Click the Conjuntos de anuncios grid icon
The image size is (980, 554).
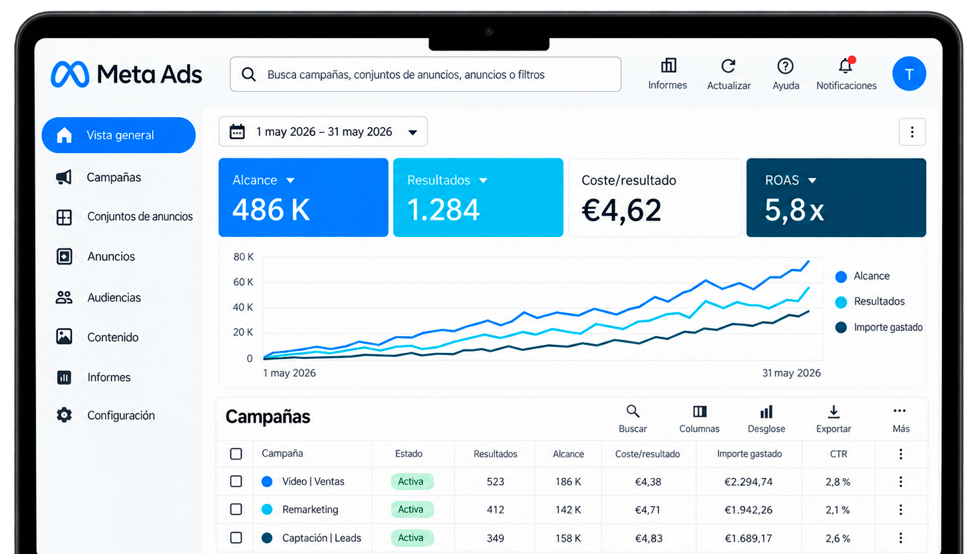[x=64, y=217]
